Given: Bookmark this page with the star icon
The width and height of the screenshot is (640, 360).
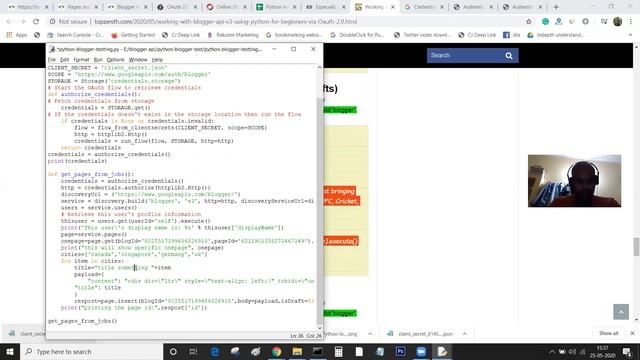Looking at the screenshot, I should click(529, 22).
